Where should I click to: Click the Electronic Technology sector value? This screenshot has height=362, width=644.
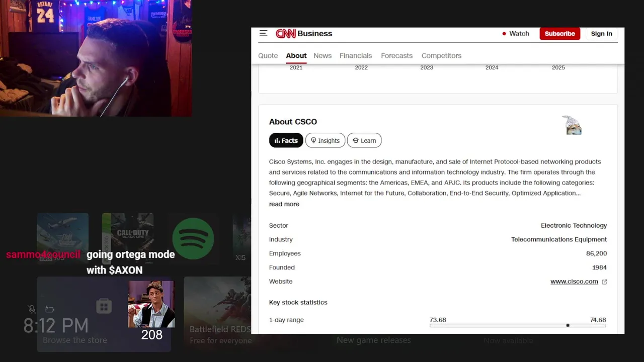click(574, 226)
